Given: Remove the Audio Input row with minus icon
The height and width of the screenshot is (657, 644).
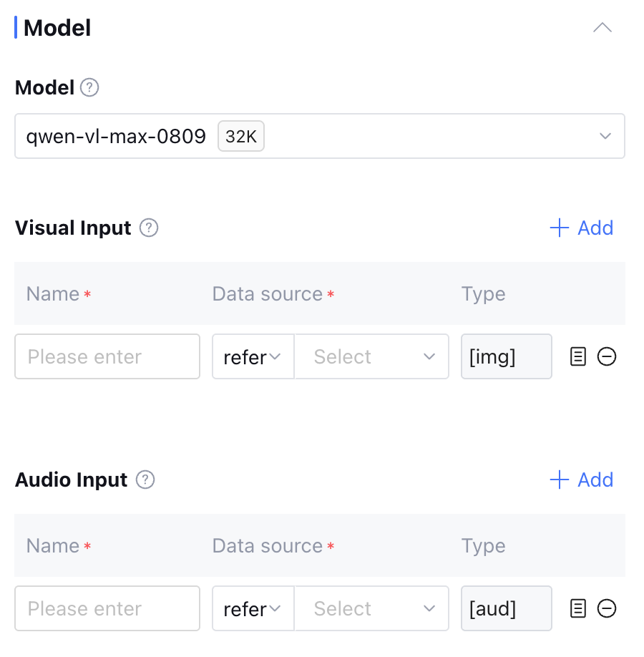Looking at the screenshot, I should coord(607,608).
